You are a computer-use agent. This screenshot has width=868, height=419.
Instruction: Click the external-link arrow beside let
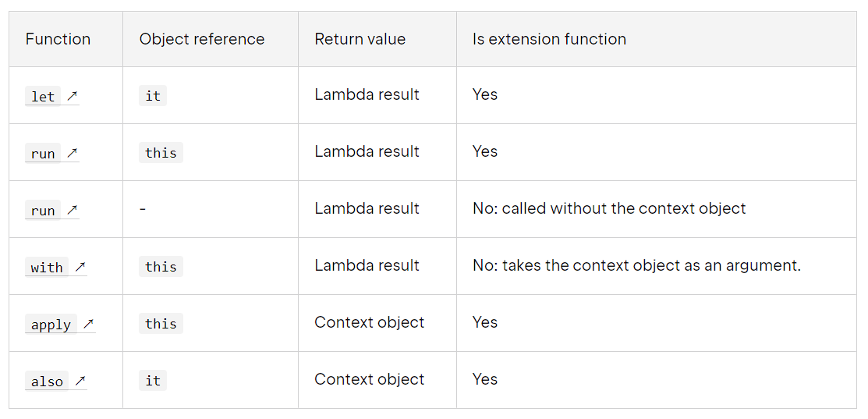click(x=72, y=96)
